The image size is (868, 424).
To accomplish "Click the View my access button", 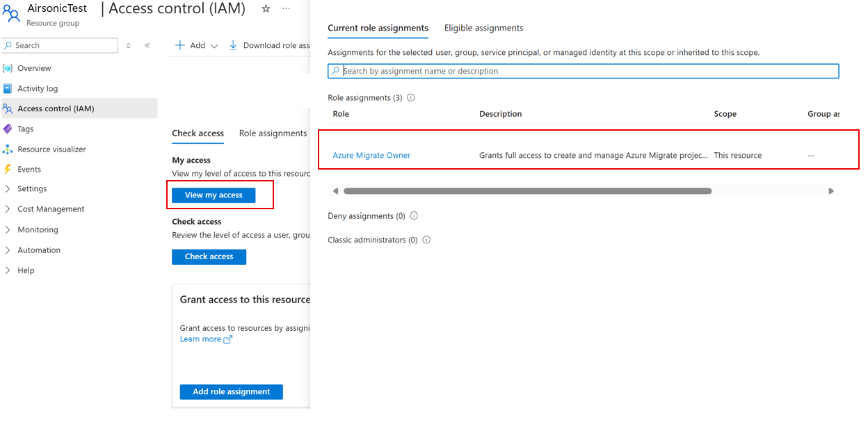I will [x=214, y=195].
